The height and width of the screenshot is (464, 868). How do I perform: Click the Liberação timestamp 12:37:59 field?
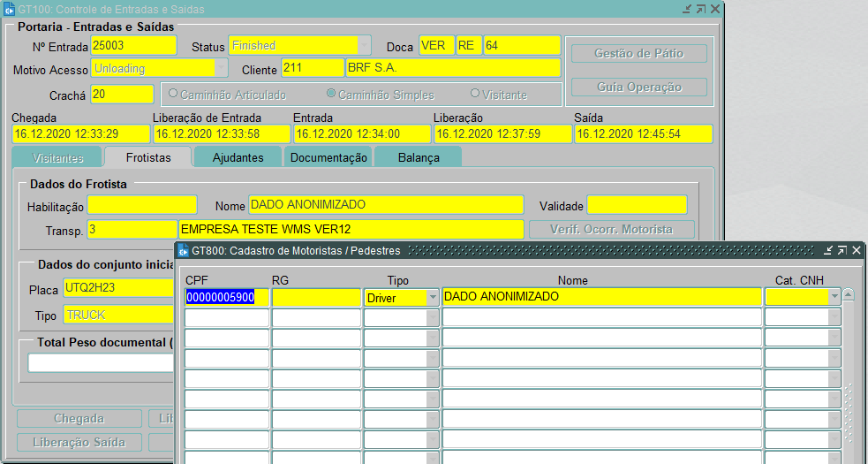(502, 134)
